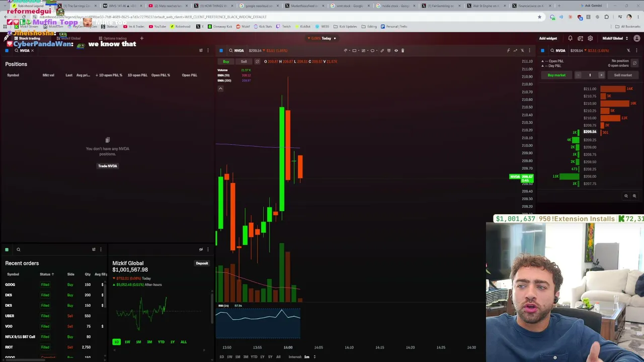Open search in the Recent orders widget
Image resolution: width=644 pixels, height=362 pixels.
tap(18, 249)
